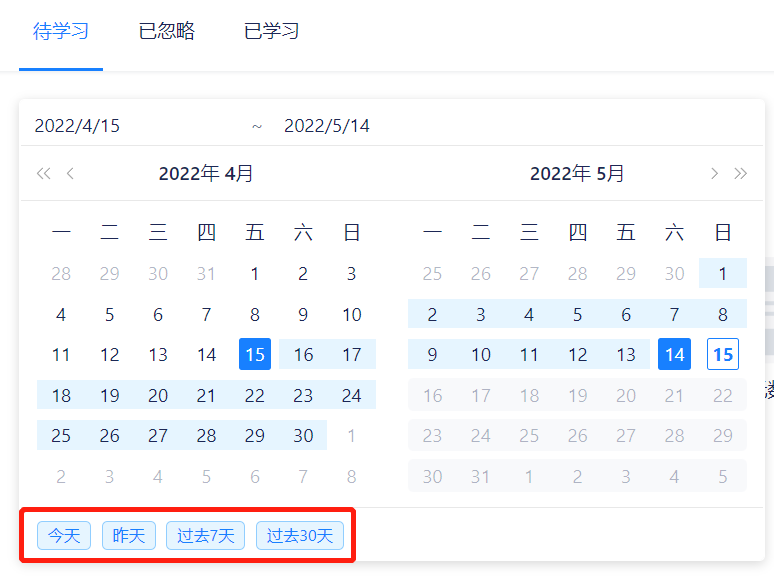Pick April 20 in the calendar
This screenshot has width=774, height=578.
tap(158, 395)
